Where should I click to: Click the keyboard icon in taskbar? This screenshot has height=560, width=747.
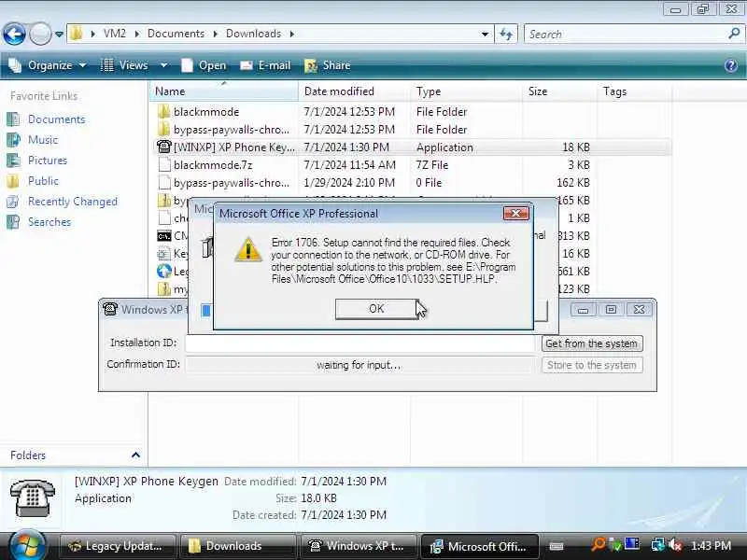[556, 546]
